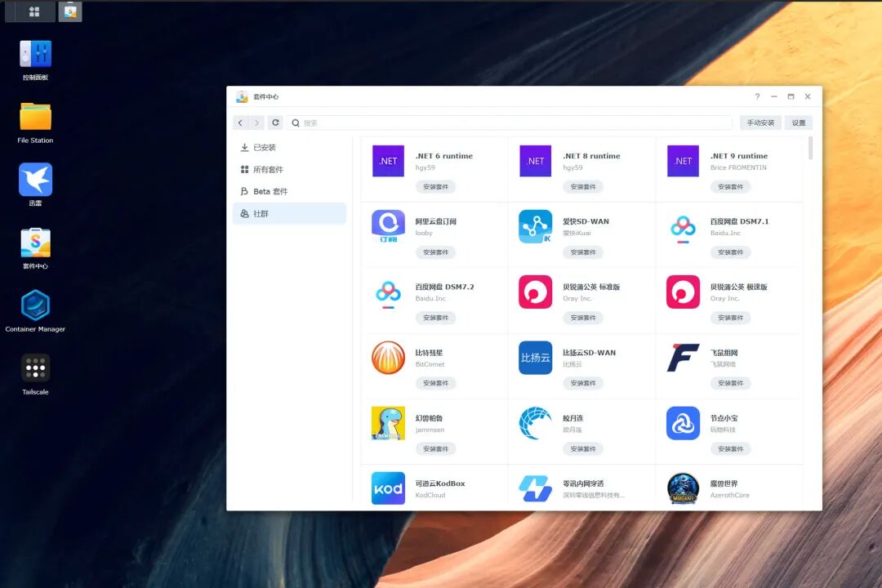
Task: Open the 阿里云盘订阅 package icon
Action: click(388, 226)
